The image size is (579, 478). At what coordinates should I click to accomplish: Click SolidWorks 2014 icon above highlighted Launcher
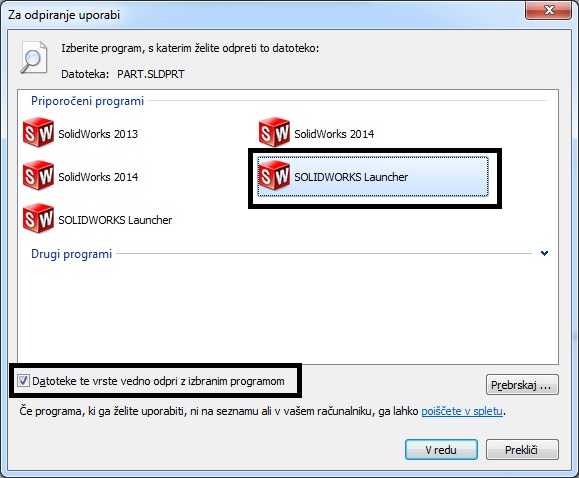pos(274,132)
